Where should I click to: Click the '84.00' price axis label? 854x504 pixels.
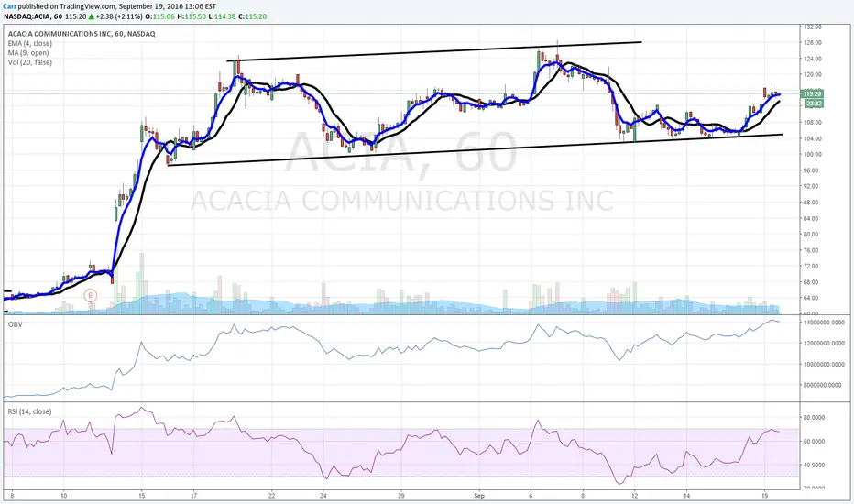point(813,218)
